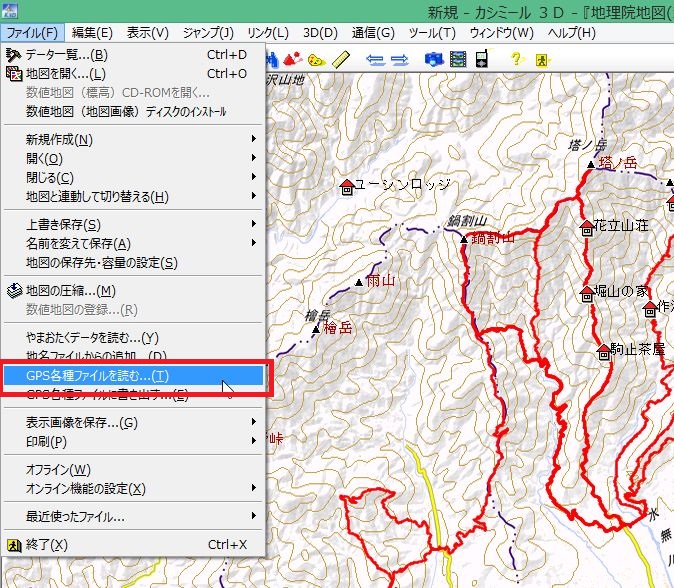The height and width of the screenshot is (588, 674).
Task: Click the 駒止茶屋 map label
Action: [x=638, y=349]
